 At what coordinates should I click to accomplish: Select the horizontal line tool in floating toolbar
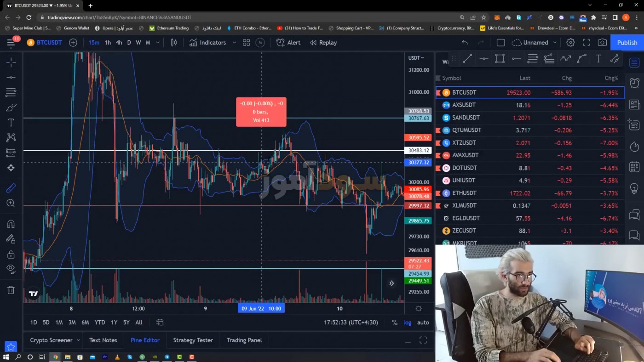[x=484, y=59]
